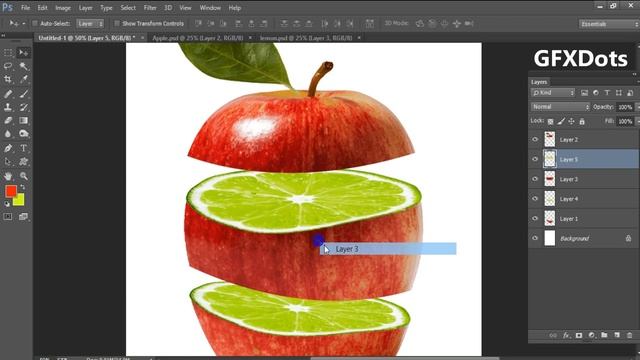Select the Zoom tool
Viewport: 640px width, 360px height.
[24, 176]
